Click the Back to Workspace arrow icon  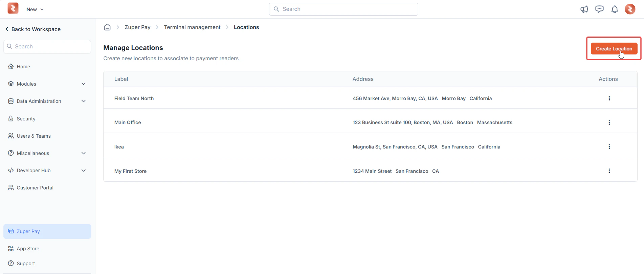click(x=7, y=29)
